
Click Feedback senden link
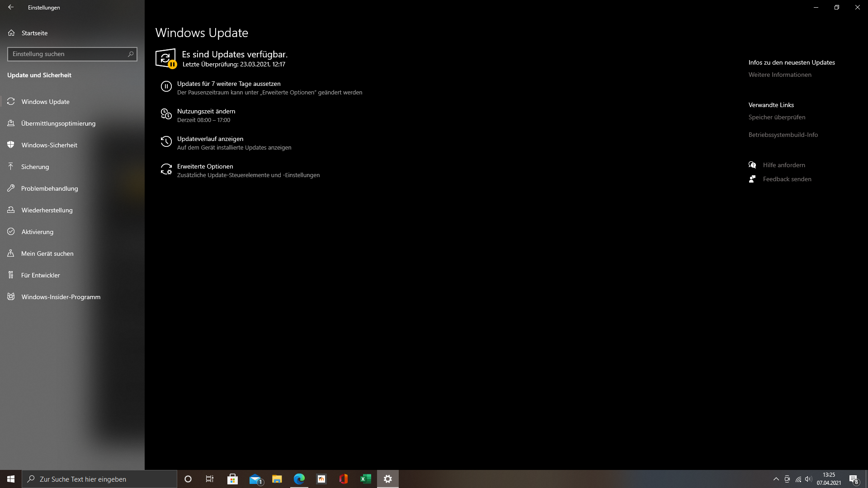[x=787, y=179]
